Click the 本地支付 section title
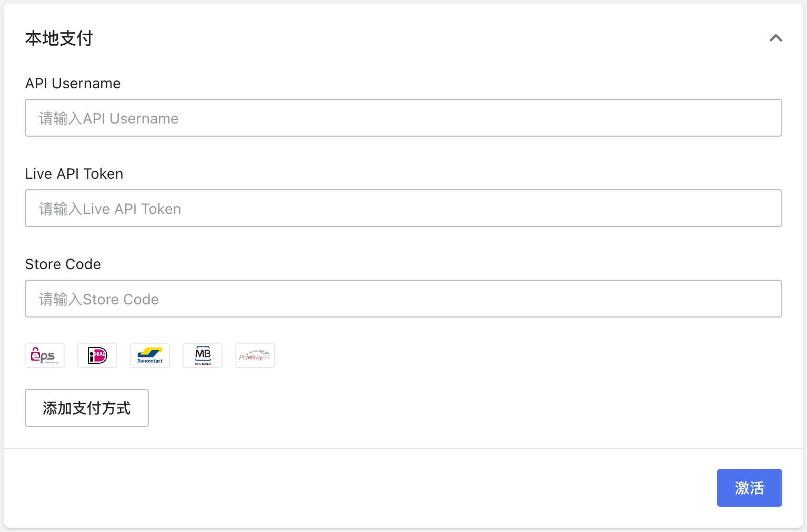The image size is (807, 532). tap(59, 38)
